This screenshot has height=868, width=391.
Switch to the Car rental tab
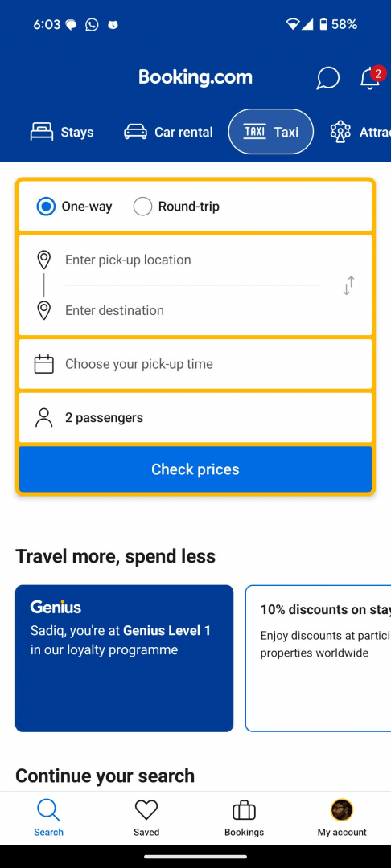click(168, 133)
